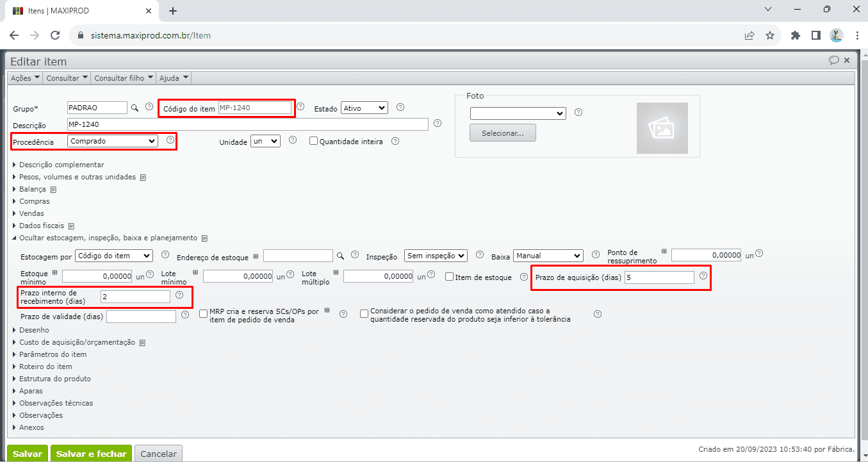Click the help icon next to Código do item
The width and height of the screenshot is (868, 462).
[x=300, y=107]
